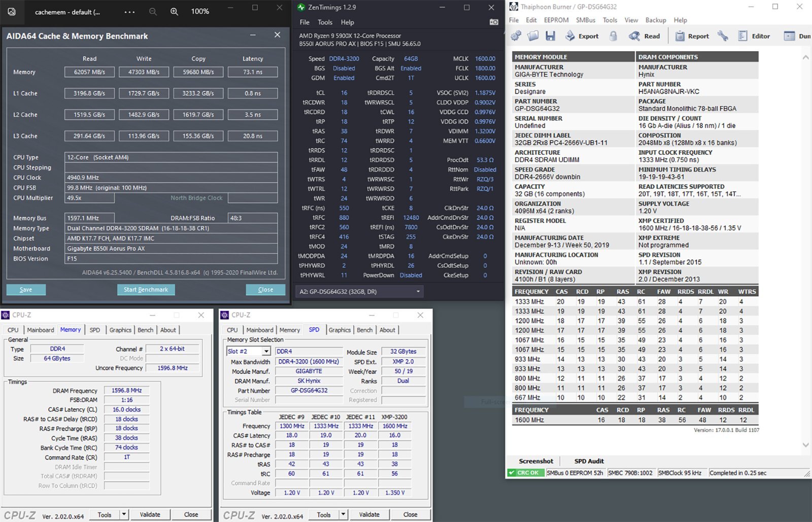Select the Screenshot tab in Thaiphoon Burner
The image size is (812, 522).
[536, 461]
